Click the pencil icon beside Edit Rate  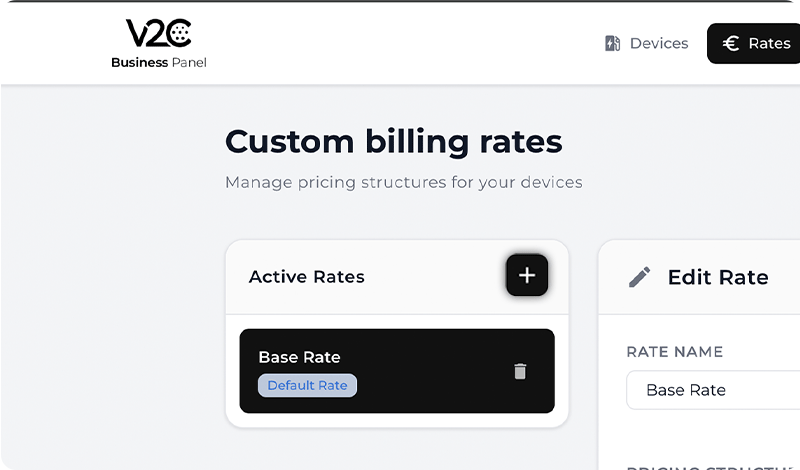tap(640, 277)
